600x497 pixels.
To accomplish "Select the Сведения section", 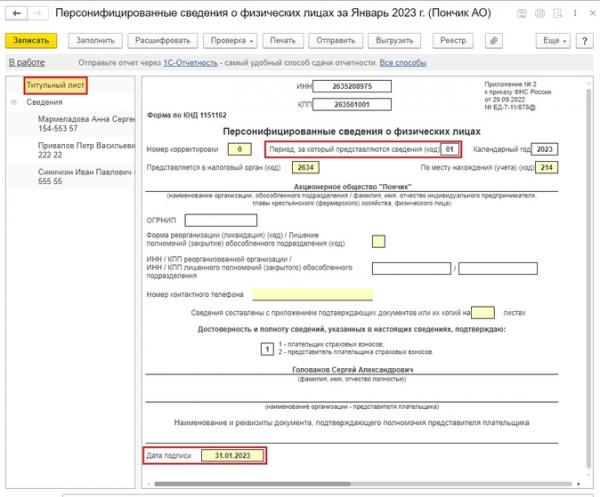I will click(x=44, y=102).
